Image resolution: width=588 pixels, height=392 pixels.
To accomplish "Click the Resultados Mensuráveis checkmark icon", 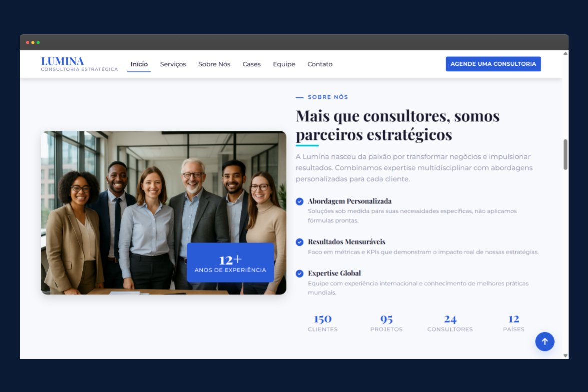I will pyautogui.click(x=299, y=242).
